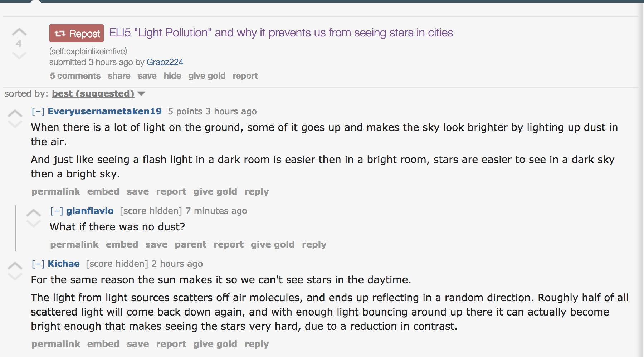This screenshot has width=644, height=357.
Task: Open the parent of gianflavio's reply
Action: [x=191, y=244]
